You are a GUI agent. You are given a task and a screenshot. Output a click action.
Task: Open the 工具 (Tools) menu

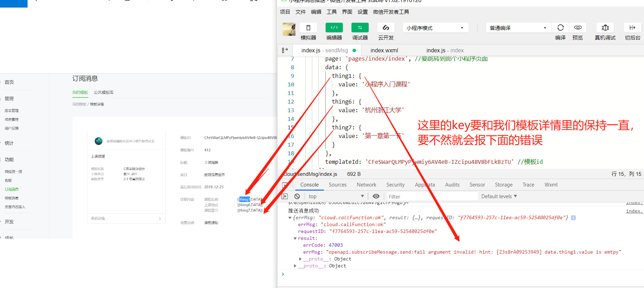(x=331, y=12)
